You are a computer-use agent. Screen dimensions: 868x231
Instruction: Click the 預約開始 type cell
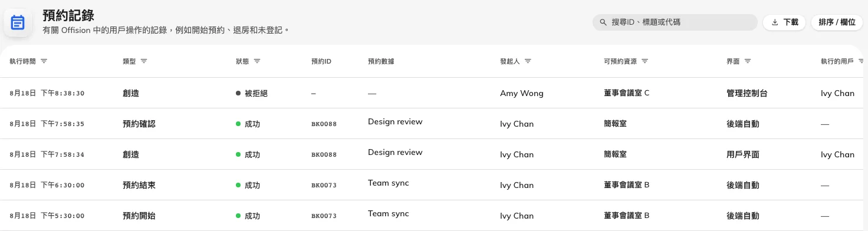click(139, 216)
